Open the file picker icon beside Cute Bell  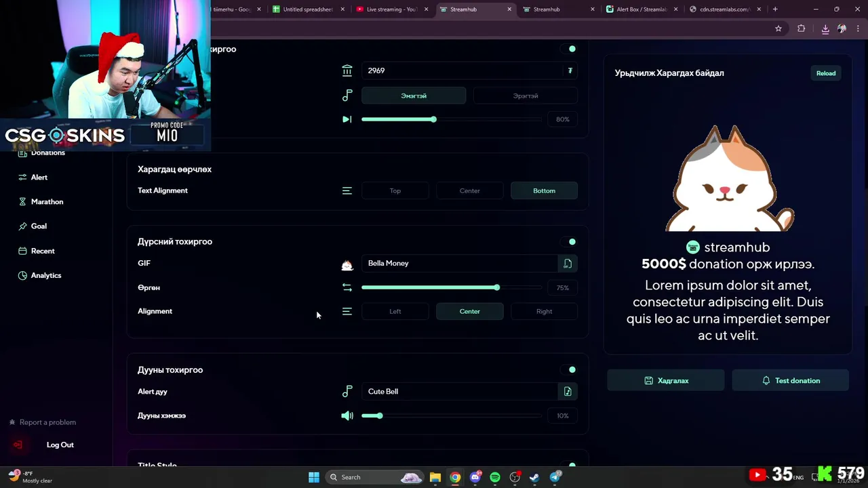pos(568,391)
